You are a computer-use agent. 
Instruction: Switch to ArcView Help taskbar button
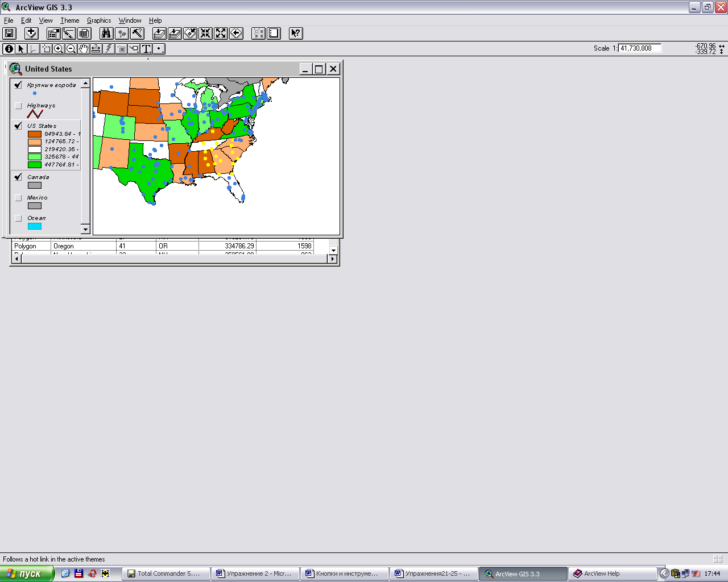pos(613,573)
